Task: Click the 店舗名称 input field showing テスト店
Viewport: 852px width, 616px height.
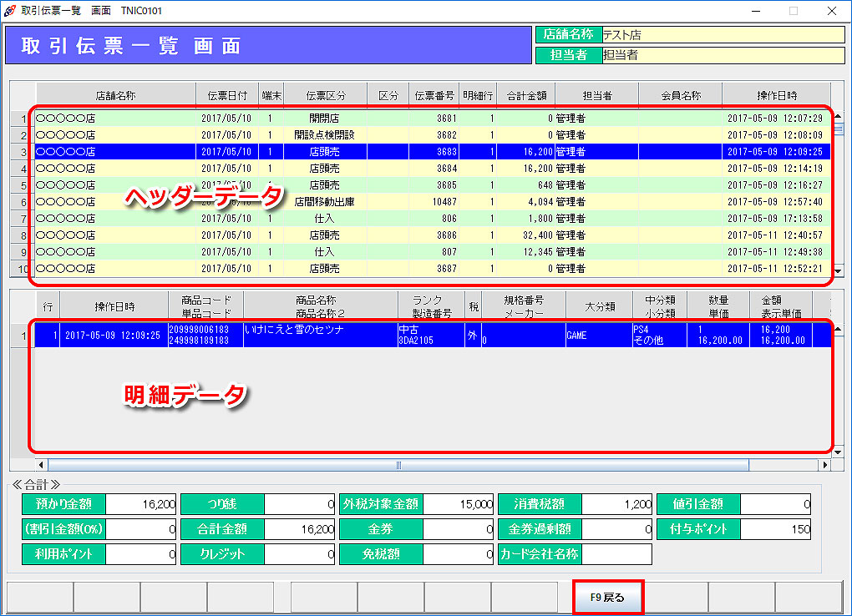Action: 722,35
